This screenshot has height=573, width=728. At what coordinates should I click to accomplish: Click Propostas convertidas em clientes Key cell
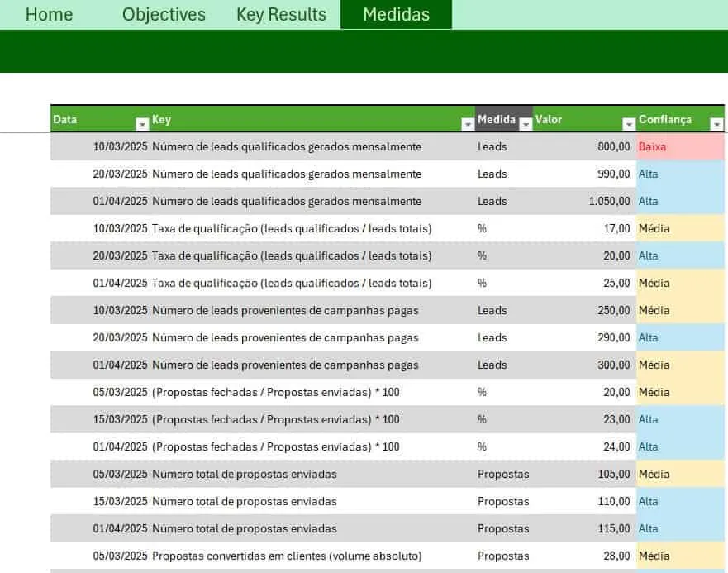312,556
